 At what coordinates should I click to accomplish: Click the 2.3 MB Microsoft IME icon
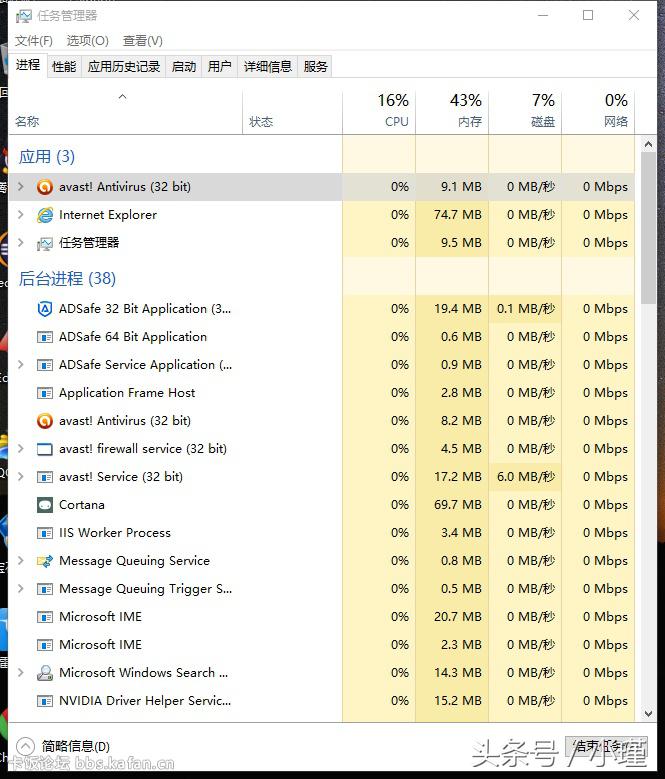tap(45, 645)
